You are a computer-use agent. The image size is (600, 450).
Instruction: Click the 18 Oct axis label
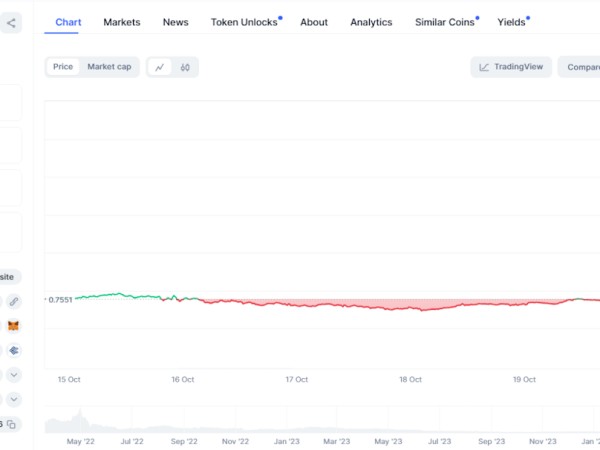click(410, 380)
